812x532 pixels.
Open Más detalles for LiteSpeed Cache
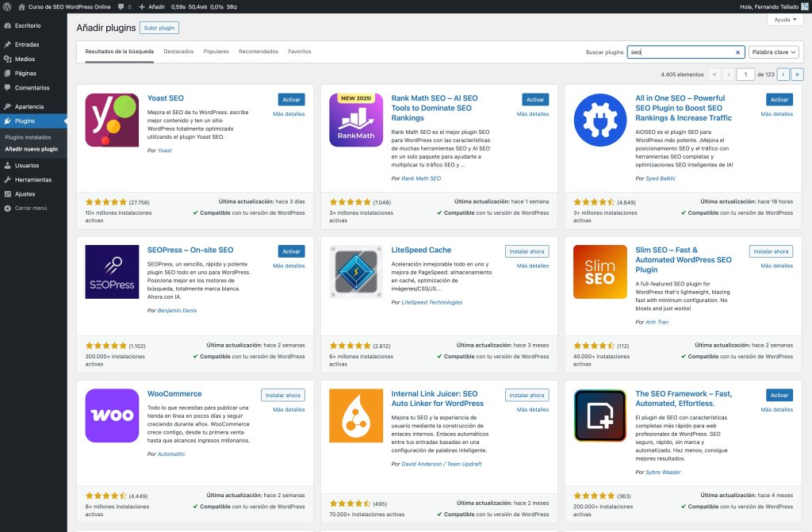coord(533,266)
